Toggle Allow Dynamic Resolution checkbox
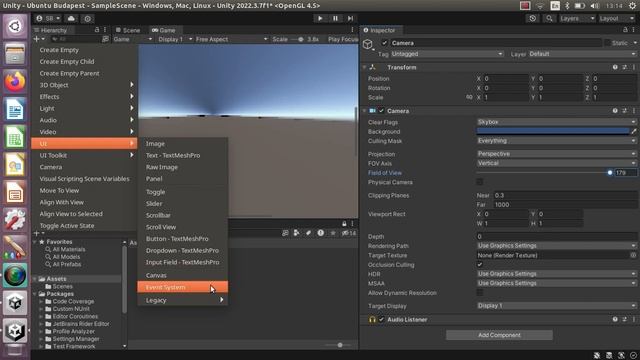Screen dimensions: 640x360 [x=480, y=293]
